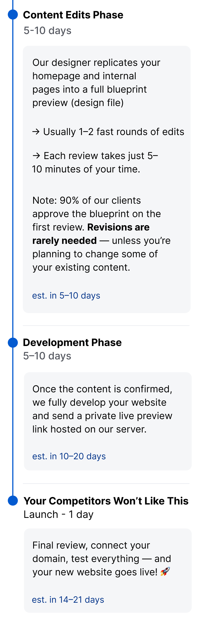Click the "5–10 days" subtitle under Development Phase
Image resolution: width=209 pixels, height=644 pixels.
point(47,356)
